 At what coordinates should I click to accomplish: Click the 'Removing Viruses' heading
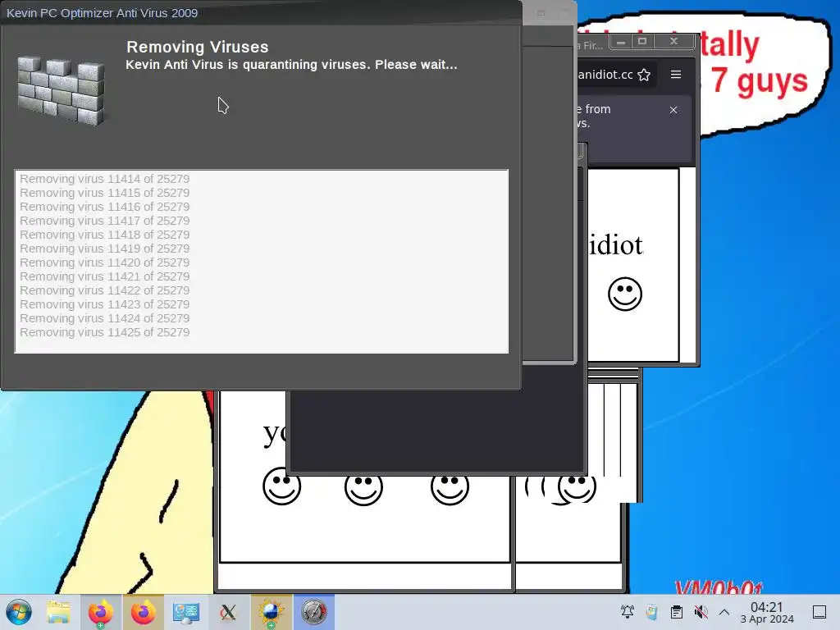pyautogui.click(x=197, y=47)
